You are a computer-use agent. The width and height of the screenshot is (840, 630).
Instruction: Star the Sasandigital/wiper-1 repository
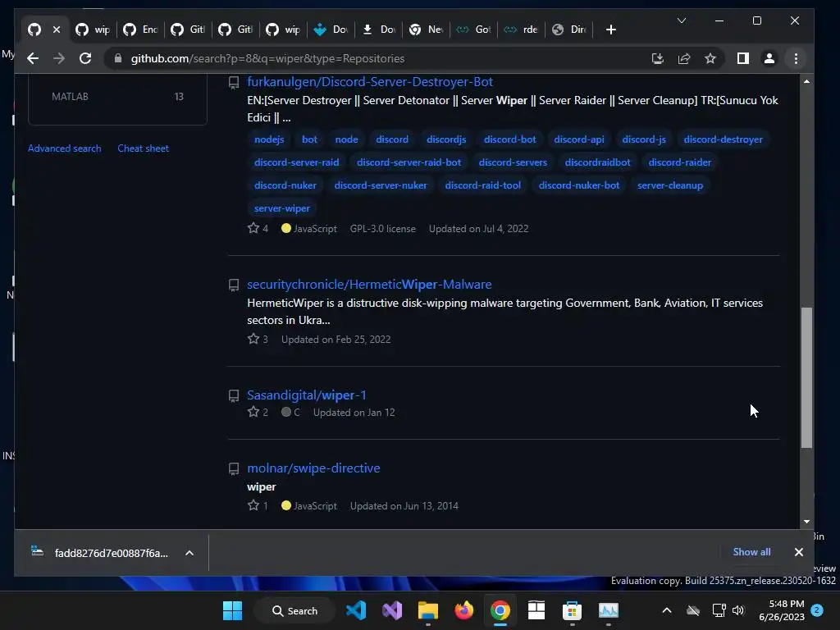253,412
